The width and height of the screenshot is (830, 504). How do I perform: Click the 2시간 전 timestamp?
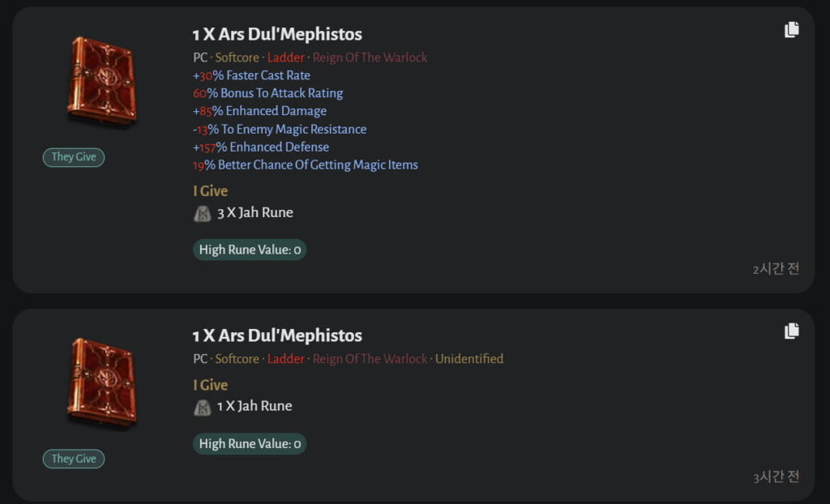(x=776, y=269)
